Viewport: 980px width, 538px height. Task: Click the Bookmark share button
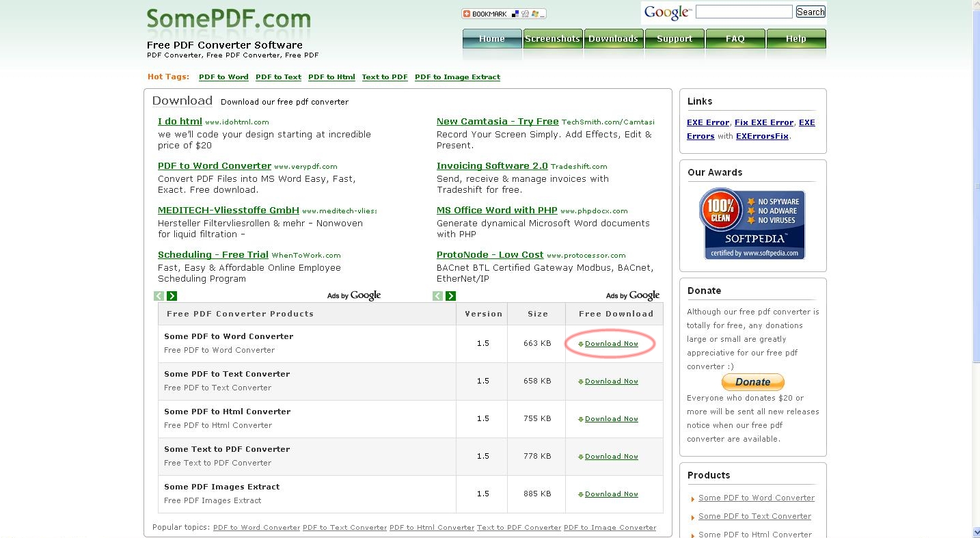point(504,14)
